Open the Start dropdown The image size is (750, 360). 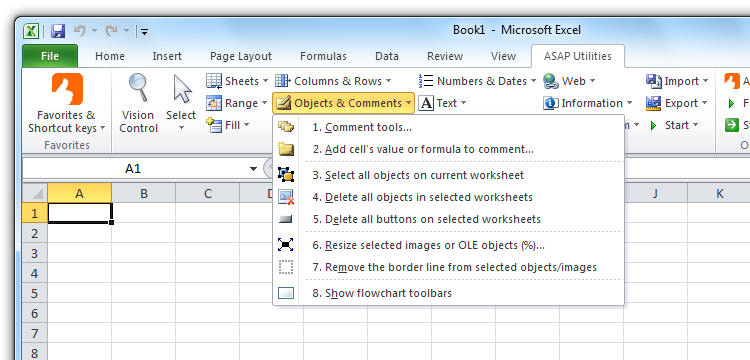(673, 125)
